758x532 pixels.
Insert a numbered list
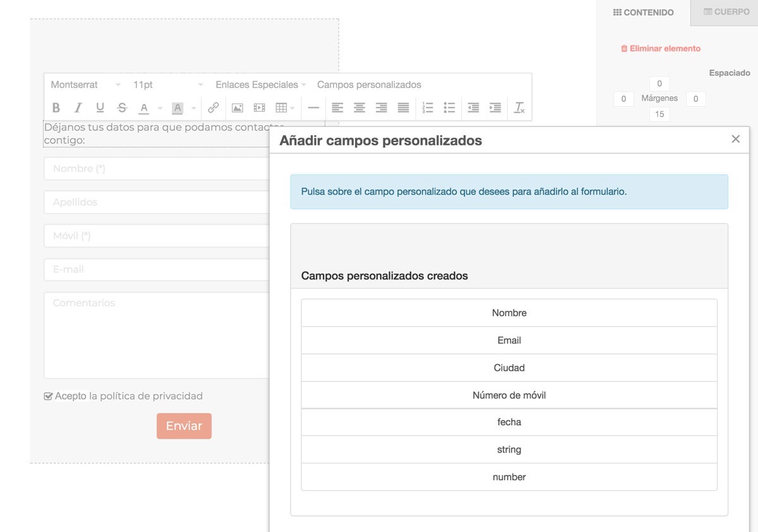tap(428, 108)
